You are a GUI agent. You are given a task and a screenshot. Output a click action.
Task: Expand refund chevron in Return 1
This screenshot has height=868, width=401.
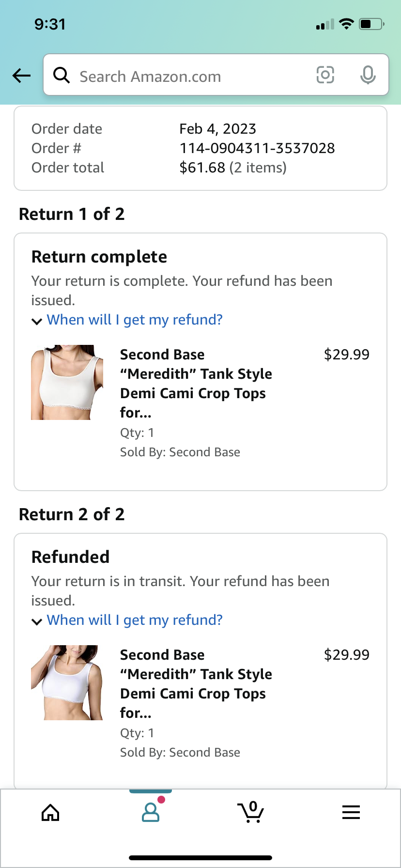37,321
